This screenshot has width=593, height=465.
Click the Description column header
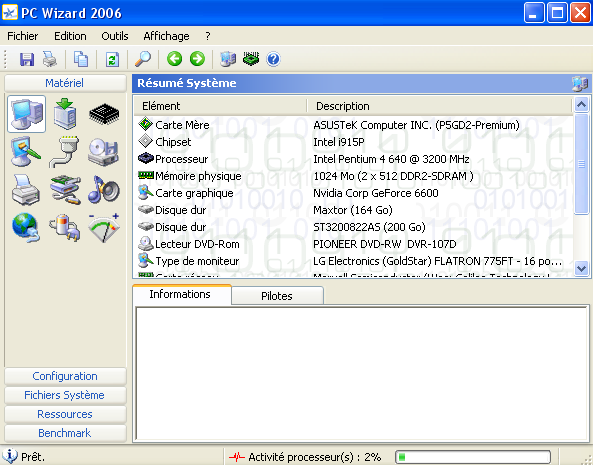[x=439, y=106]
